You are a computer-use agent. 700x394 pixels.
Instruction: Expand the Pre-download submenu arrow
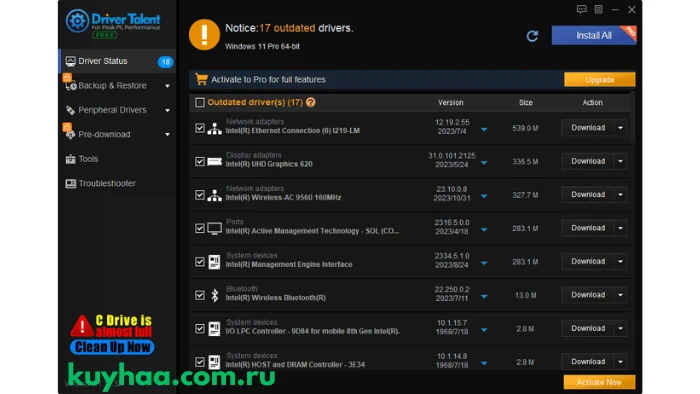167,135
